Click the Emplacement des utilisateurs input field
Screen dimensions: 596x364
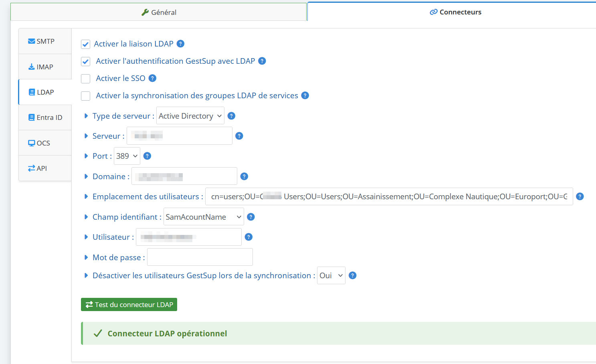[389, 196]
